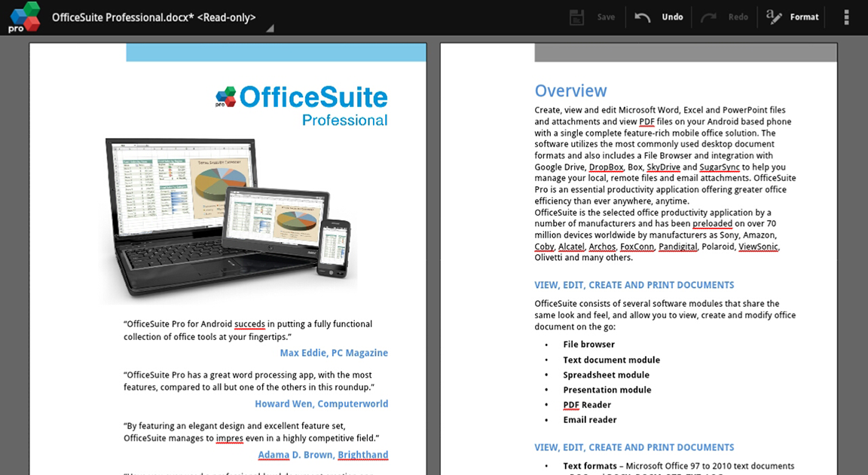Click the underlined word ViewSonic
The width and height of the screenshot is (868, 475).
coord(759,247)
